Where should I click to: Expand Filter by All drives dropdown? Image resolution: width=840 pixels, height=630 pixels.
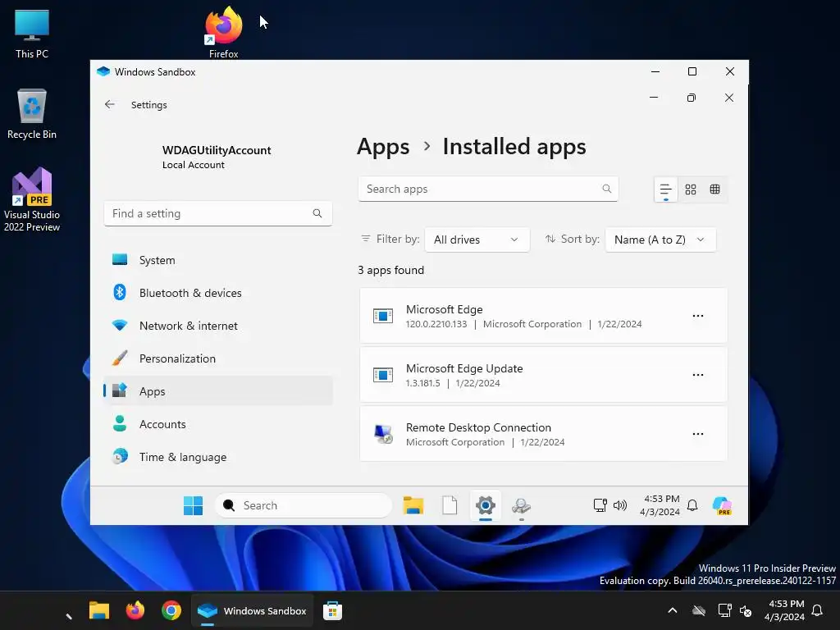(477, 240)
